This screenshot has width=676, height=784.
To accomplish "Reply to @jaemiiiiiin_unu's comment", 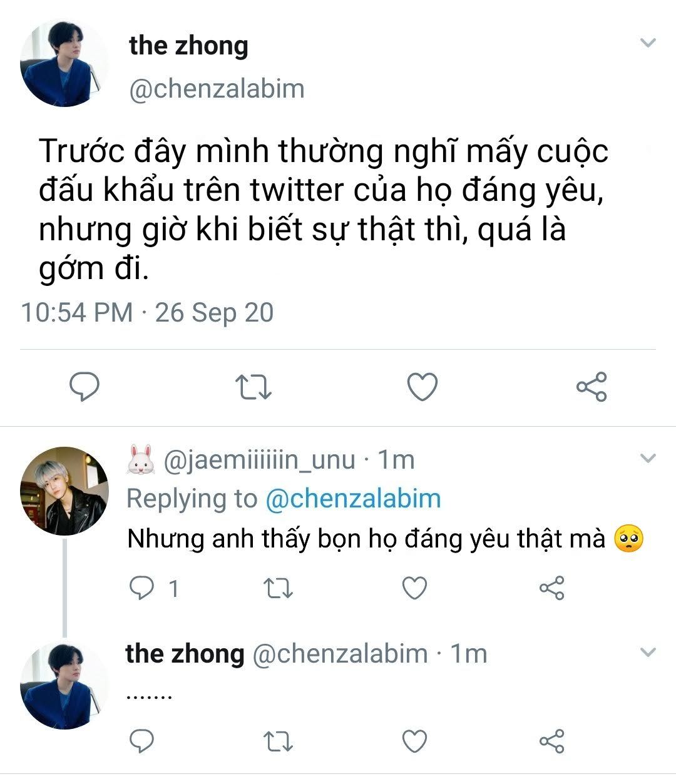I will point(141,588).
